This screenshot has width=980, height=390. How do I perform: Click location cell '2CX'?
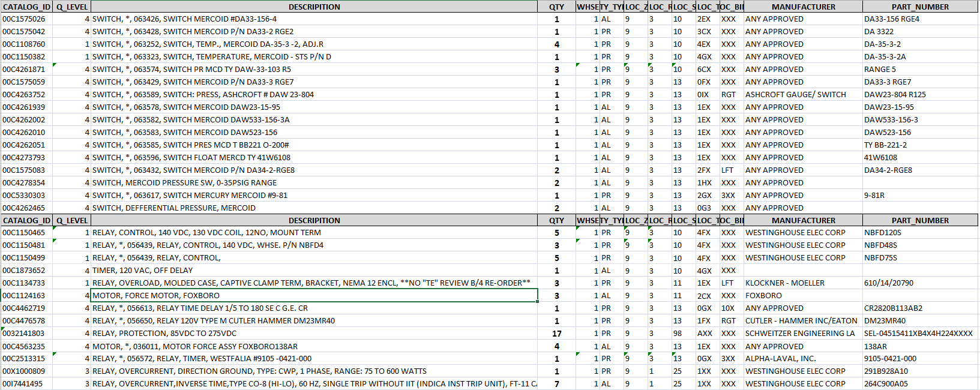708,296
